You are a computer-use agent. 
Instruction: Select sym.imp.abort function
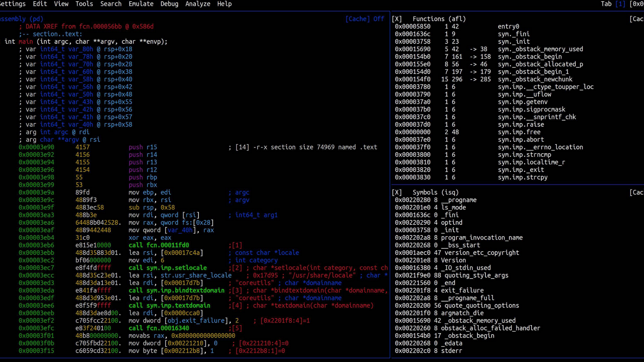(521, 139)
